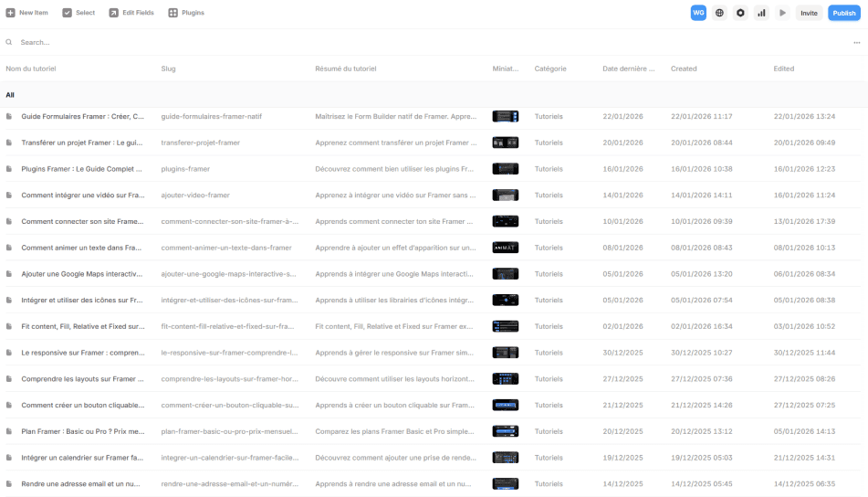Image resolution: width=868 pixels, height=497 pixels.
Task: Click document icon of Ajouter une Google Maps row
Action: click(9, 274)
